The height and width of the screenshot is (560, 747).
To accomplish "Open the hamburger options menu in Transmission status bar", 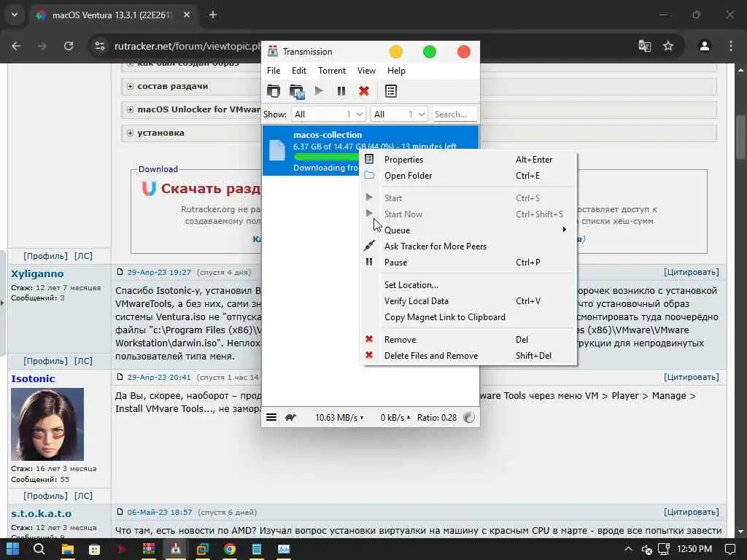I will 271,417.
